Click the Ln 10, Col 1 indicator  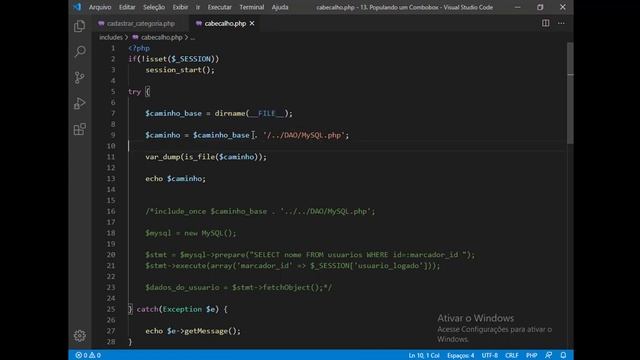424,355
